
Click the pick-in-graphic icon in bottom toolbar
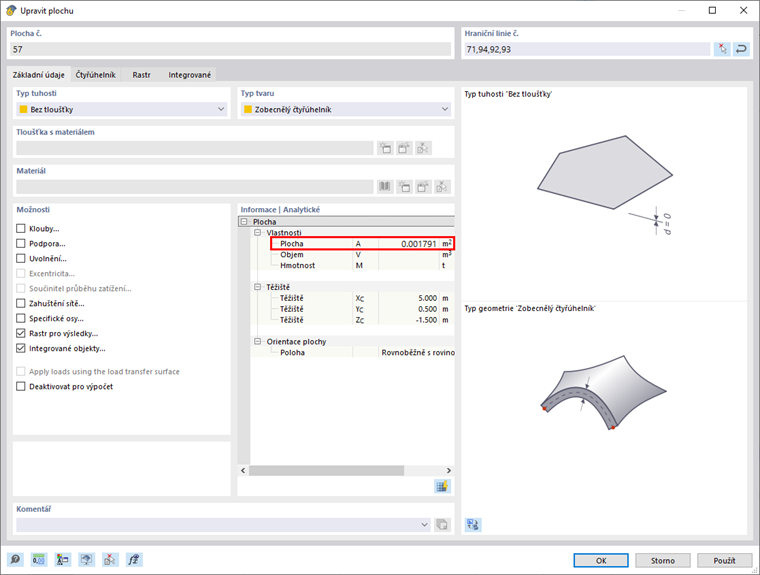tap(110, 560)
